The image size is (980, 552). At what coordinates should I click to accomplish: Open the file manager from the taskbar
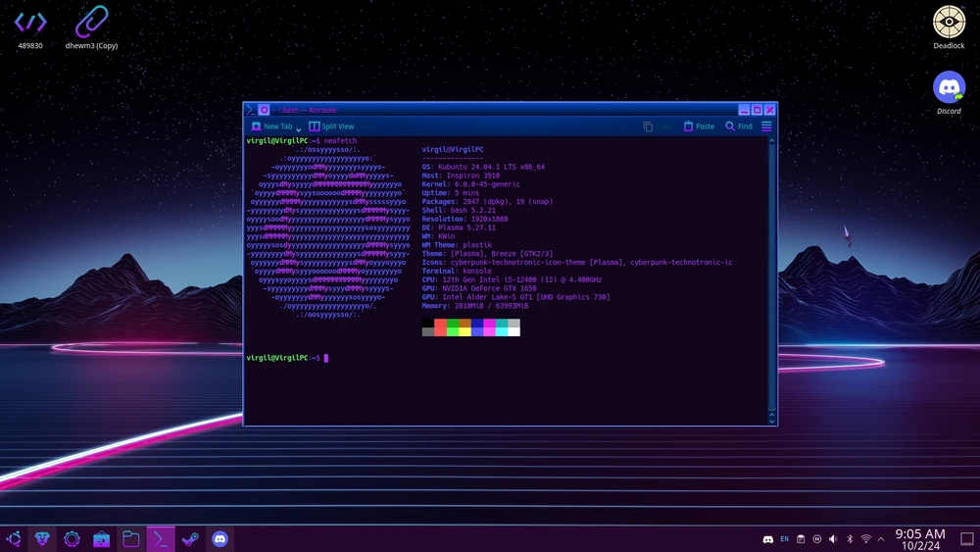coord(130,539)
